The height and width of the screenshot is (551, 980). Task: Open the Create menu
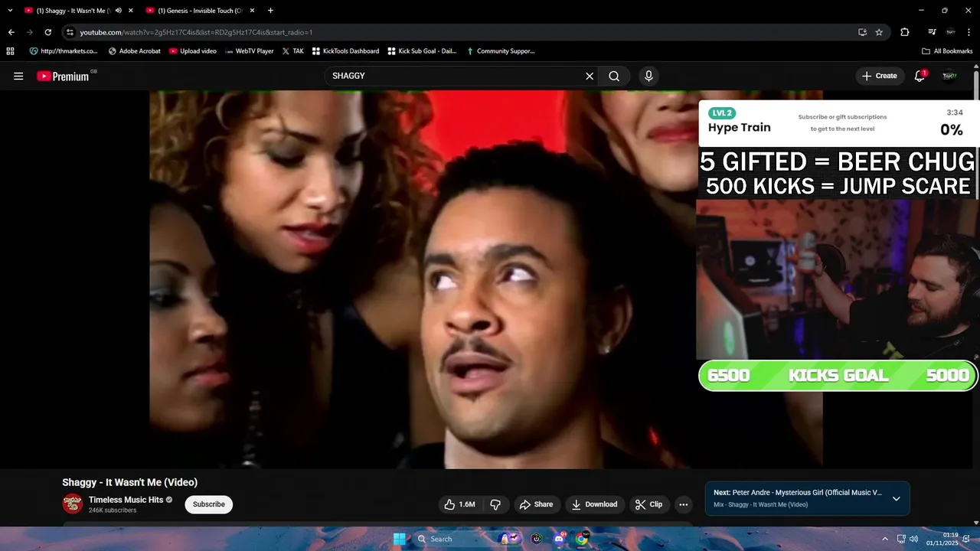click(879, 76)
